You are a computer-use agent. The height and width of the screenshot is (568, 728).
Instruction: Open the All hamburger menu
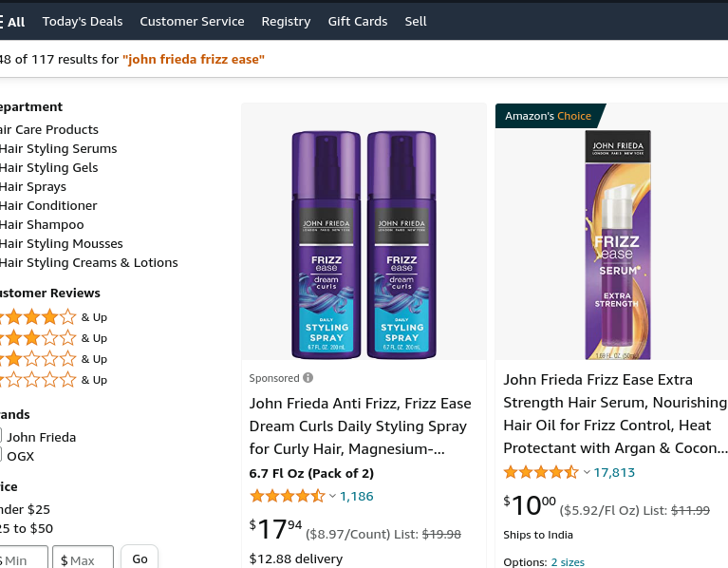click(13, 21)
